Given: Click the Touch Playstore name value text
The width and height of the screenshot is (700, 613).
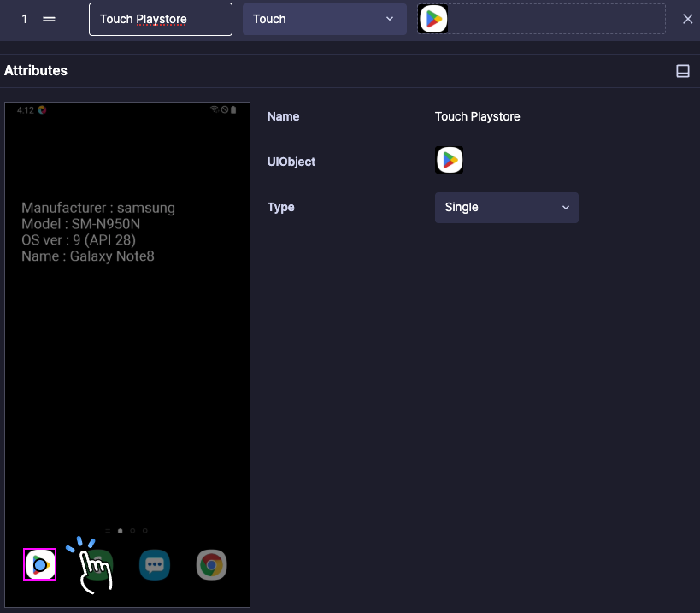Looking at the screenshot, I should click(477, 116).
